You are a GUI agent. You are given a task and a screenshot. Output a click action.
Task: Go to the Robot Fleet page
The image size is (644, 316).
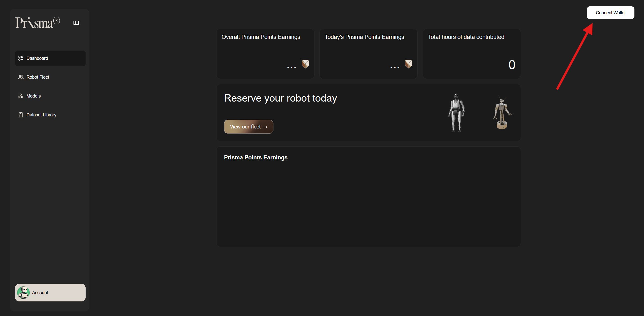(38, 77)
